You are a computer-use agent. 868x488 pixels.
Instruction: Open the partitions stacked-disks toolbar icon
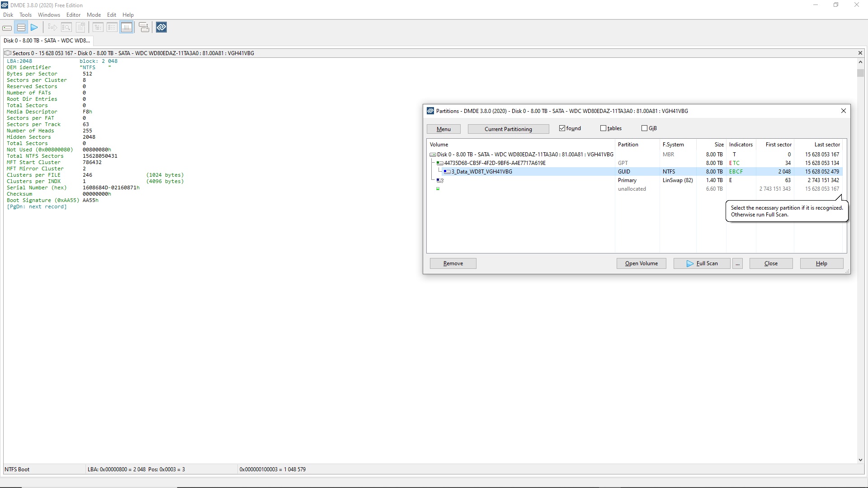tap(21, 28)
